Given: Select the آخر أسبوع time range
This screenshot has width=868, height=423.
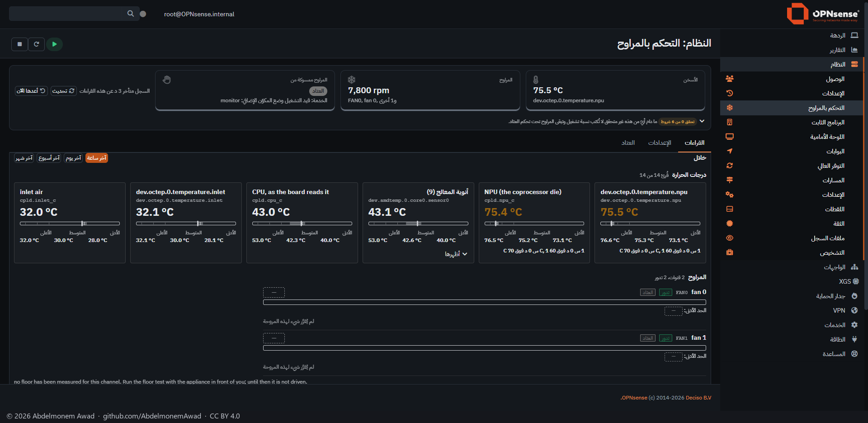Looking at the screenshot, I should [x=49, y=158].
